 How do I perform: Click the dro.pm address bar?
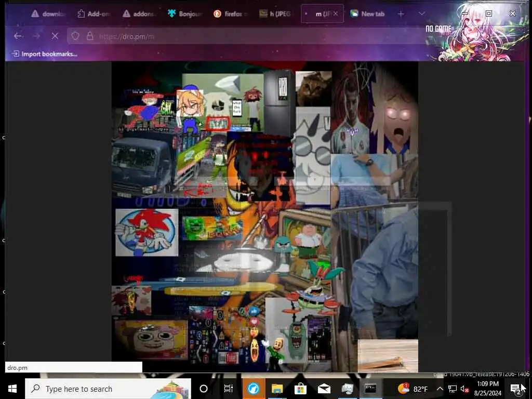coord(246,36)
